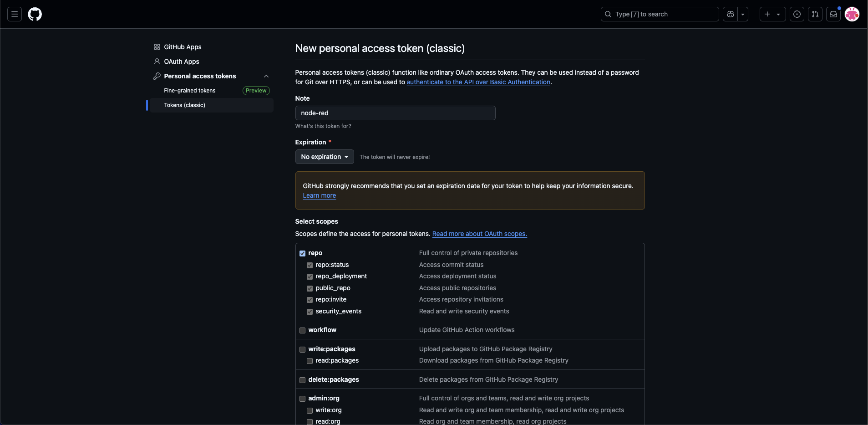This screenshot has width=868, height=425.
Task: Uncheck the repo scope checkbox
Action: pyautogui.click(x=302, y=253)
